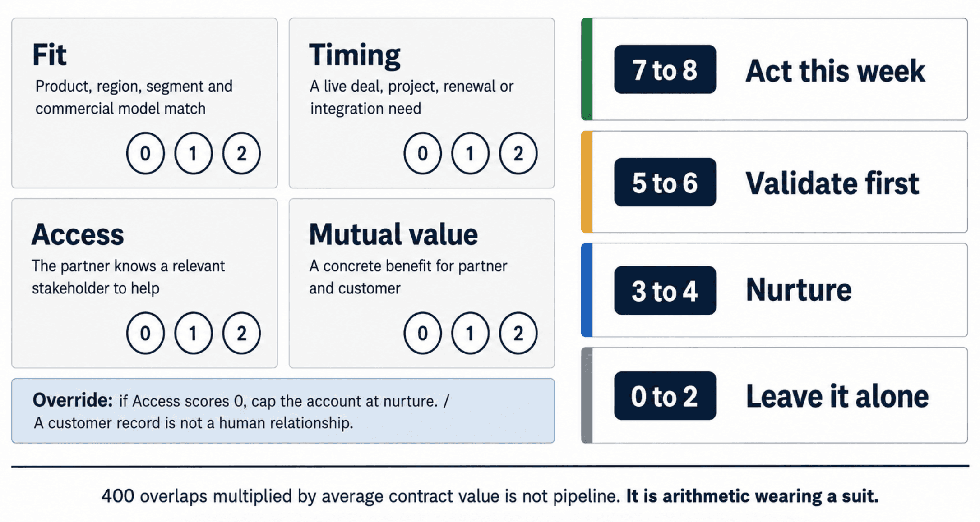The image size is (980, 522).
Task: Click the blue Override note box
Action: tap(283, 411)
